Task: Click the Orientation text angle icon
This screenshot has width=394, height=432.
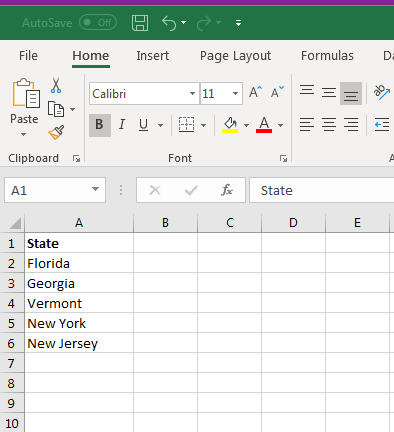Action: click(x=381, y=92)
